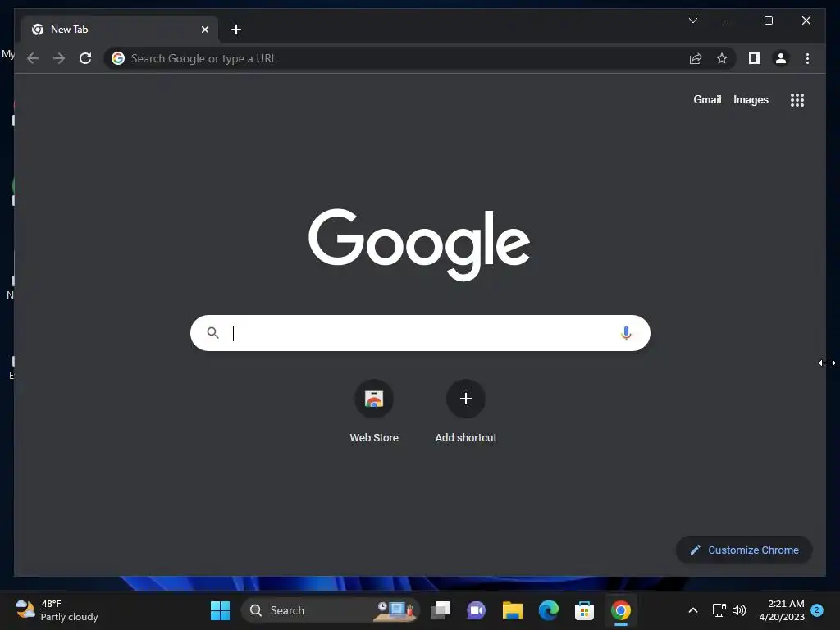Open the weather widget showing Partly cloudy
Viewport: 840px width, 630px height.
57,610
